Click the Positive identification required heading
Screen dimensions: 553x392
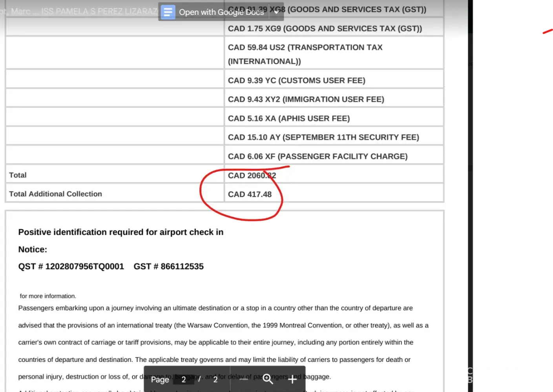tap(120, 232)
